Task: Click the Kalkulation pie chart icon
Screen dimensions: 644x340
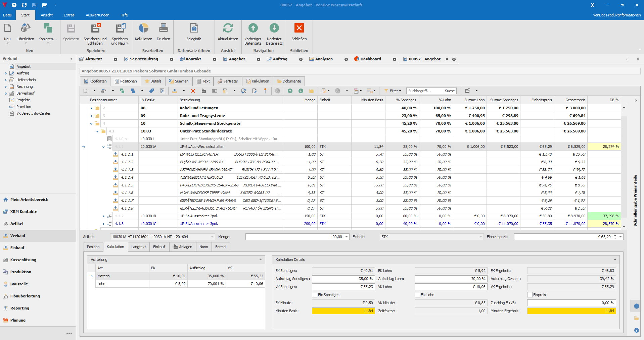Action: 143,29
